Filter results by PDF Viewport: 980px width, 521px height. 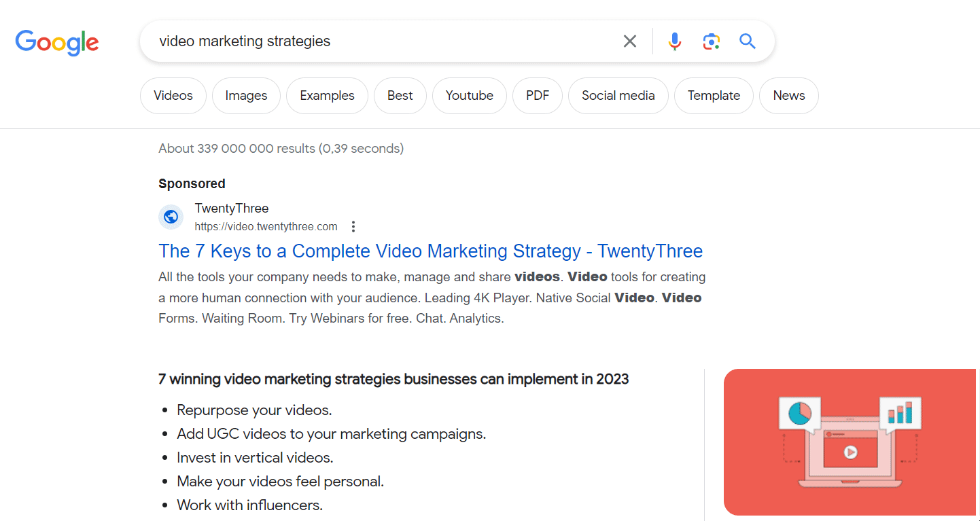537,96
